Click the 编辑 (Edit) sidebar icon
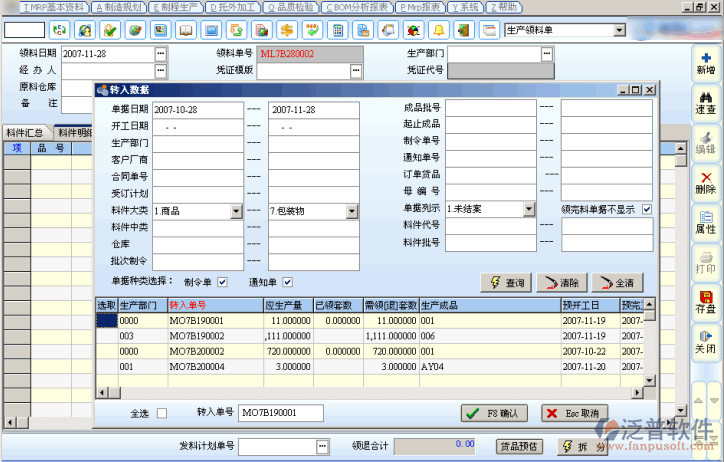 [x=705, y=142]
